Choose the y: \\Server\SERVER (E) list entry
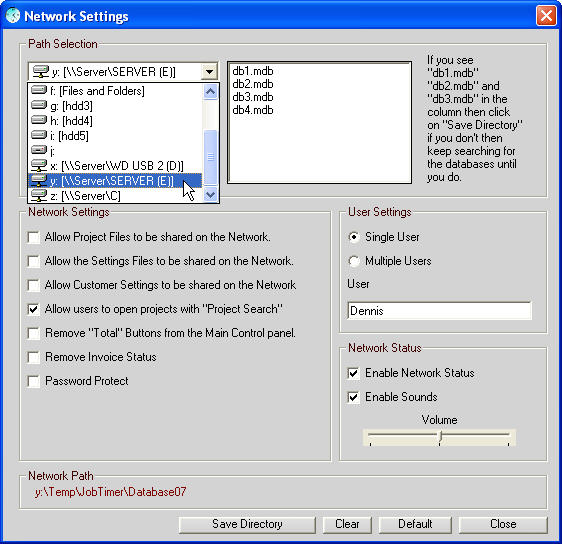Image resolution: width=562 pixels, height=544 pixels. [115, 181]
